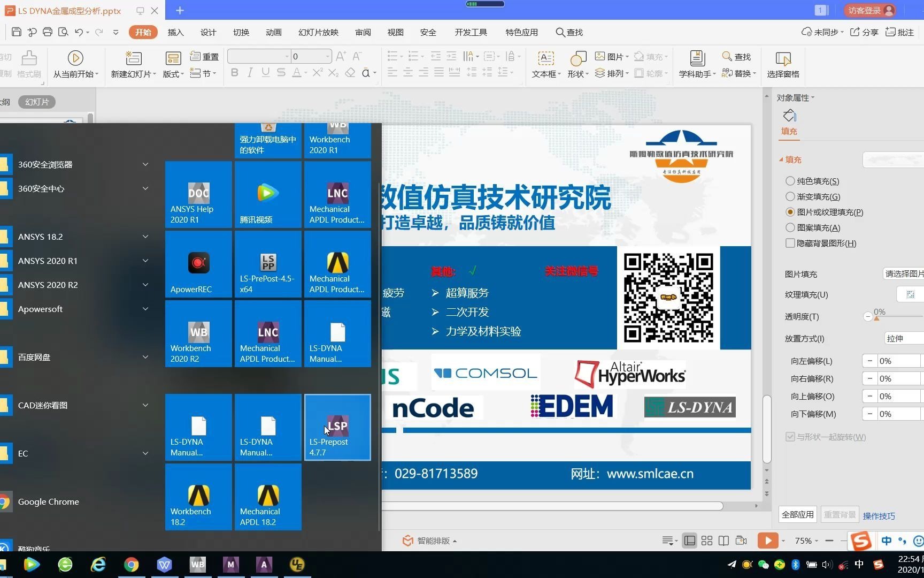The width and height of the screenshot is (924, 578).
Task: Select picture or texture fill radio button
Action: click(790, 212)
